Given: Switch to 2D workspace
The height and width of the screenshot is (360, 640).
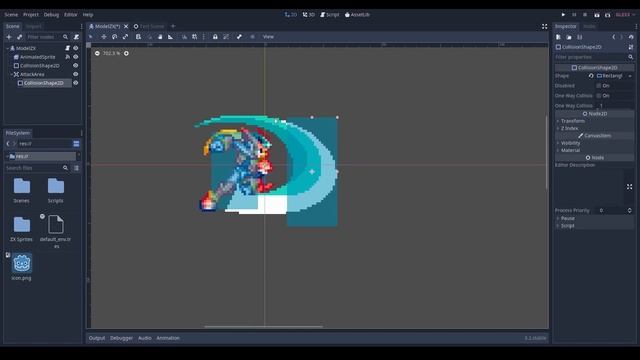Looking at the screenshot, I should pos(291,15).
